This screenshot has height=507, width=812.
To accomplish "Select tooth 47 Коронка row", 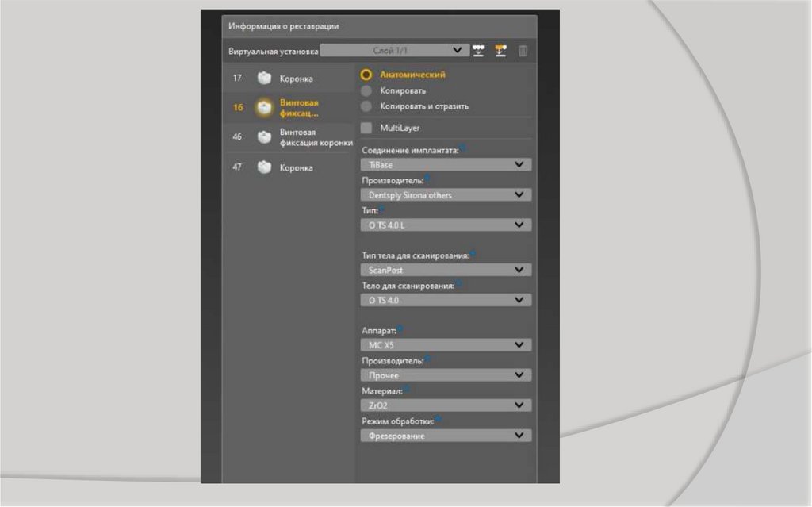I will 289,167.
